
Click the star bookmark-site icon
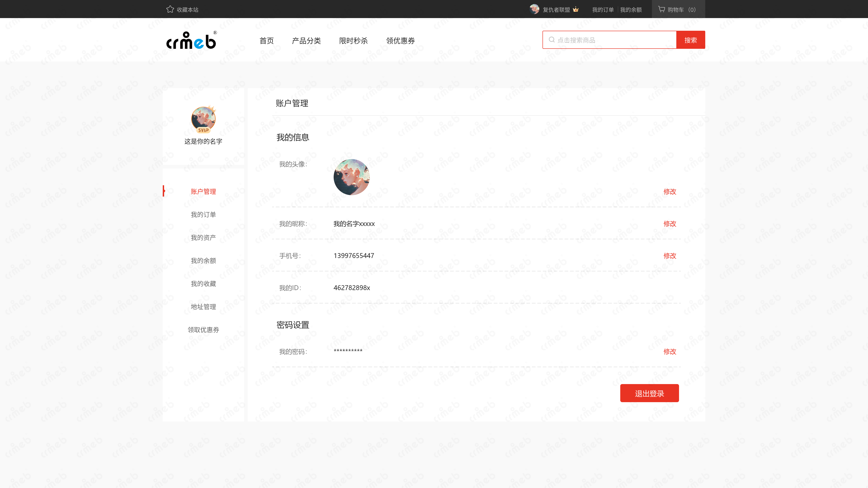click(170, 9)
